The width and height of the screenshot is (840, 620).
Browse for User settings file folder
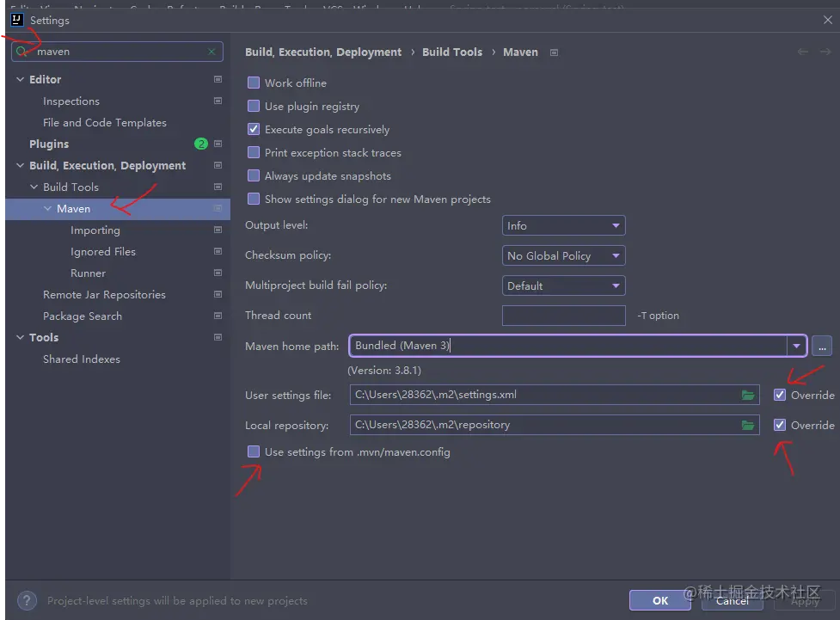click(x=748, y=395)
